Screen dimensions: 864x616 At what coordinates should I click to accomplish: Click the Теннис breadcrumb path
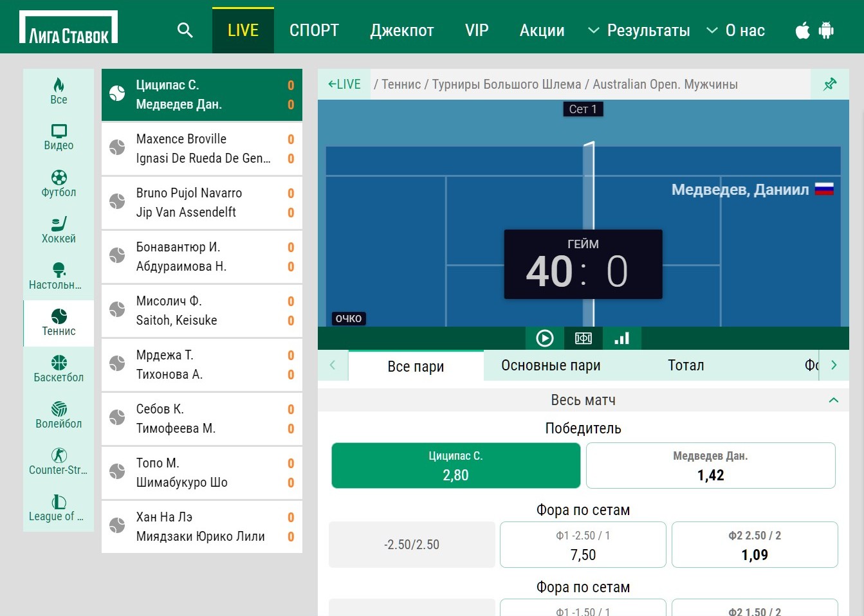pos(401,84)
